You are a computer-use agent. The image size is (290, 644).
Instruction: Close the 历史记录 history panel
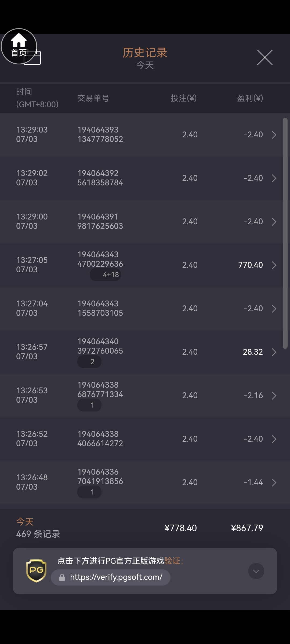[x=265, y=57]
